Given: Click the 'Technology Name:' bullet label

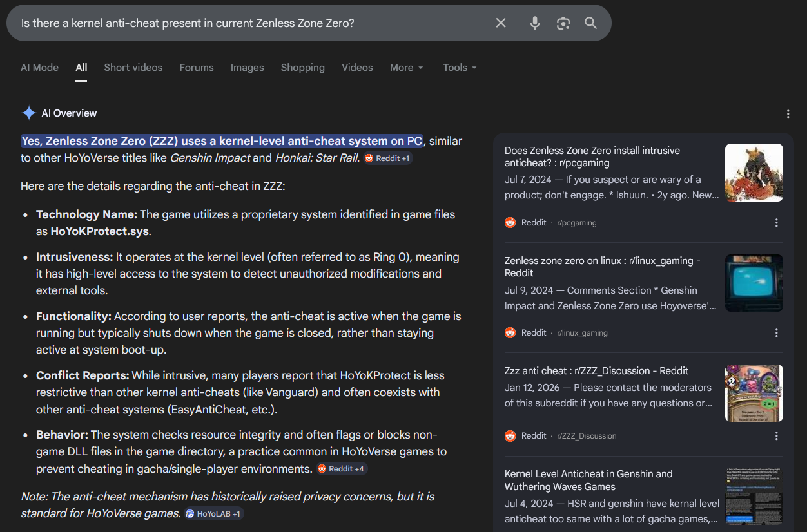Looking at the screenshot, I should (86, 214).
